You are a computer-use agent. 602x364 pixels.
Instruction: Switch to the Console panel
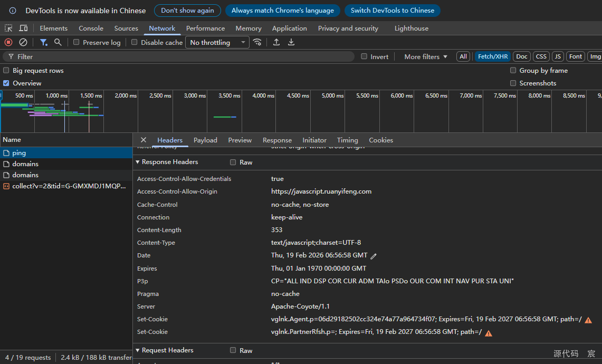point(91,28)
